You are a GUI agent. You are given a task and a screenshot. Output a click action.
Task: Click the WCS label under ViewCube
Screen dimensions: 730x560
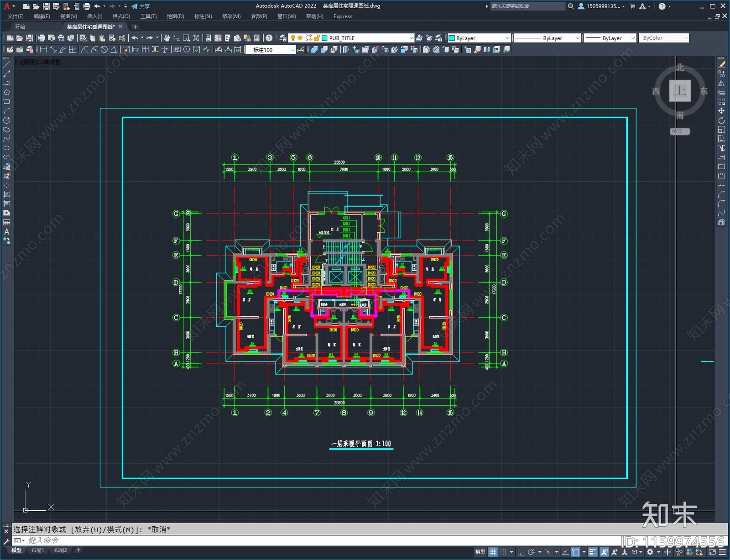(680, 131)
